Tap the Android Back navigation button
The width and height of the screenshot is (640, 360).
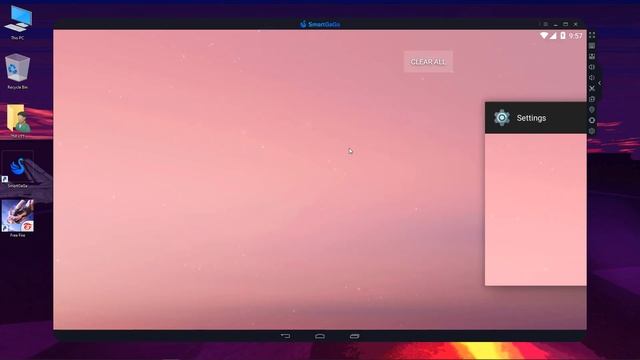tap(286, 336)
